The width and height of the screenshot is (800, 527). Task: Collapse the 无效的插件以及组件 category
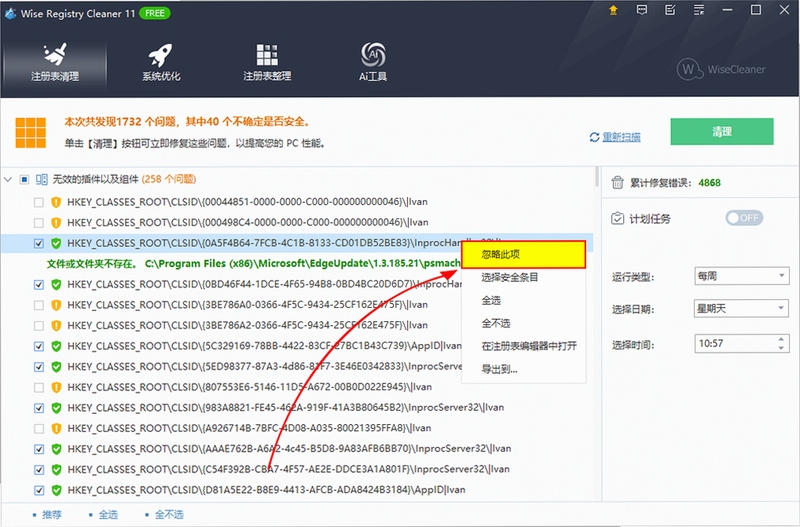(x=8, y=179)
